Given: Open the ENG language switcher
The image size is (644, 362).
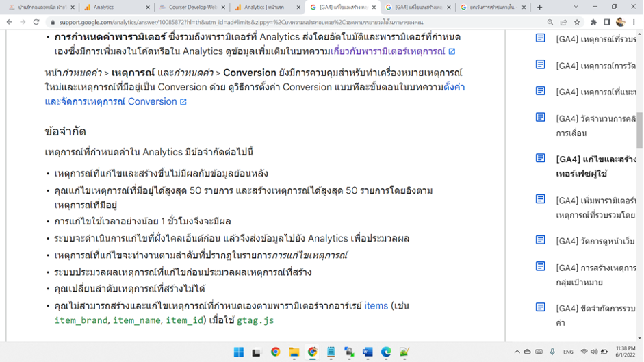Looking at the screenshot, I should pyautogui.click(x=568, y=352).
